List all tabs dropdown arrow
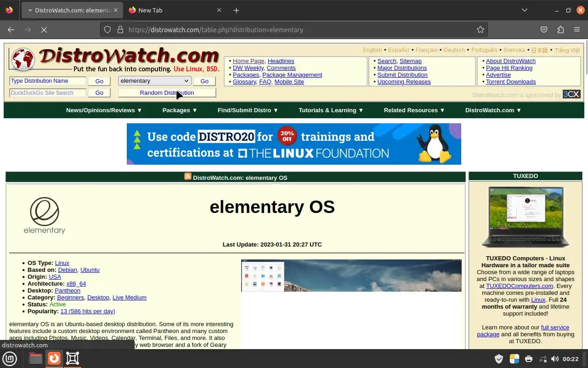The height and width of the screenshot is (368, 588). [525, 10]
